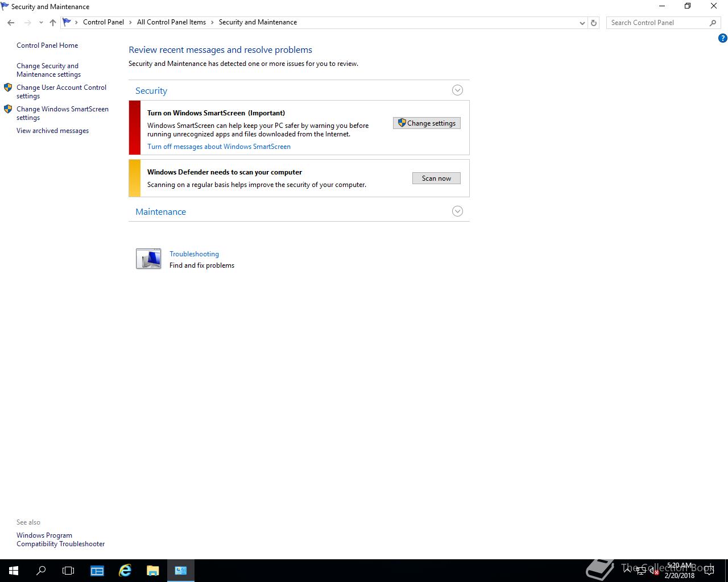Open the Windows Start menu

[x=14, y=571]
